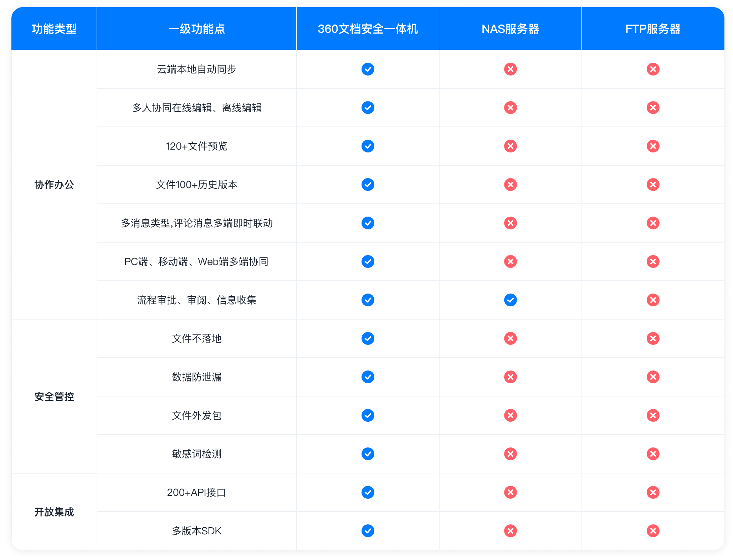The width and height of the screenshot is (733, 560).
Task: Click the 协作办公 category label
Action: (x=54, y=185)
